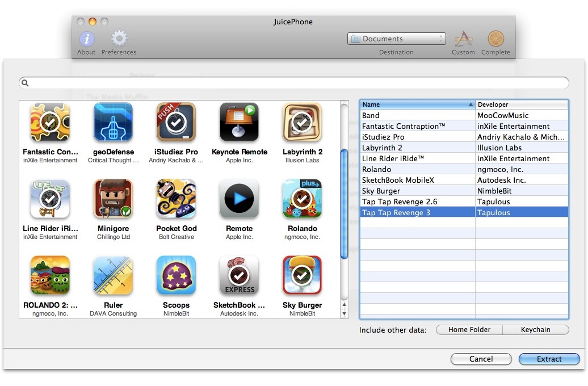The width and height of the screenshot is (588, 386).
Task: Select the Pocket God app icon
Action: [176, 199]
